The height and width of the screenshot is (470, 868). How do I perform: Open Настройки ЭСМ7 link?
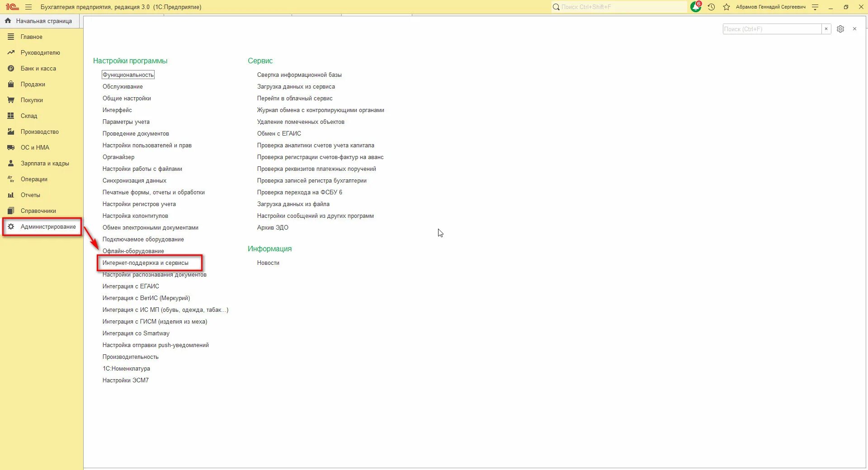pyautogui.click(x=126, y=381)
